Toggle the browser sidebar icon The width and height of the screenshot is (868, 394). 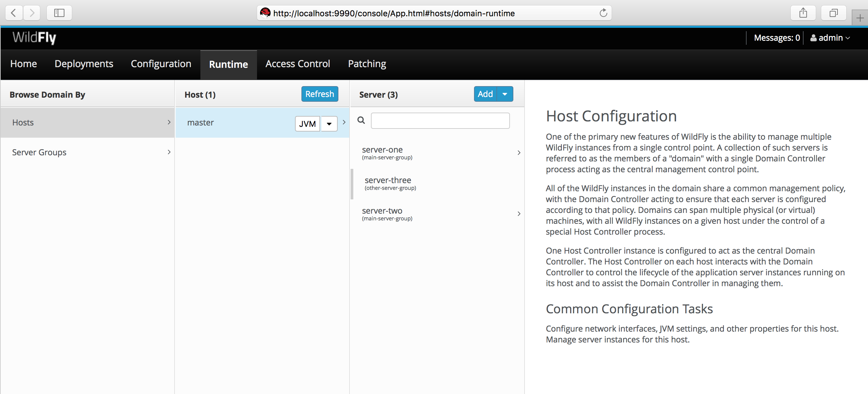tap(59, 13)
